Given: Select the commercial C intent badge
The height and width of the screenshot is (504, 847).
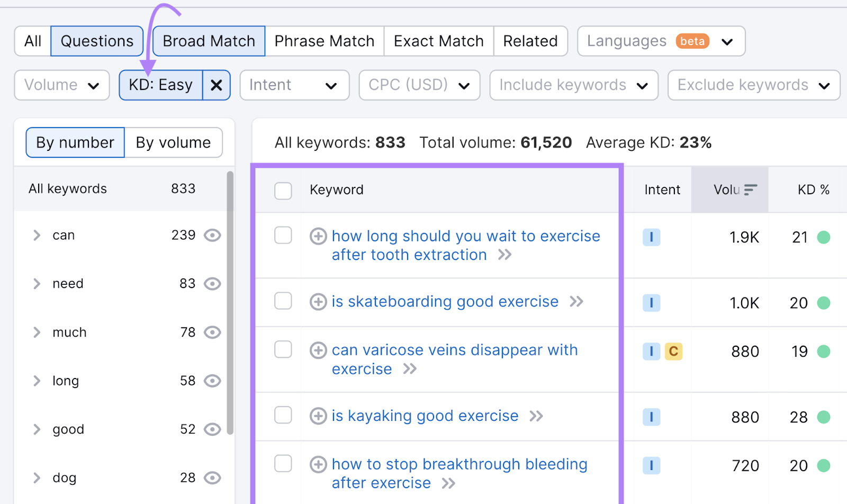Looking at the screenshot, I should [x=674, y=351].
